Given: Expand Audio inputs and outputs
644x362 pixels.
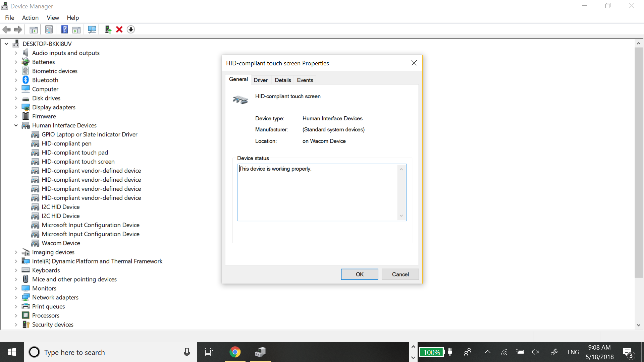Looking at the screenshot, I should point(16,53).
